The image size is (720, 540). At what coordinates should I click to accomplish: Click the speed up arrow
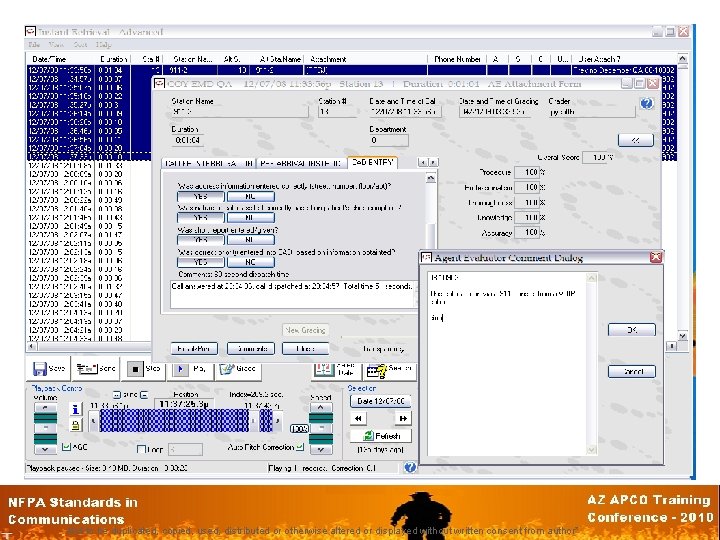(321, 407)
